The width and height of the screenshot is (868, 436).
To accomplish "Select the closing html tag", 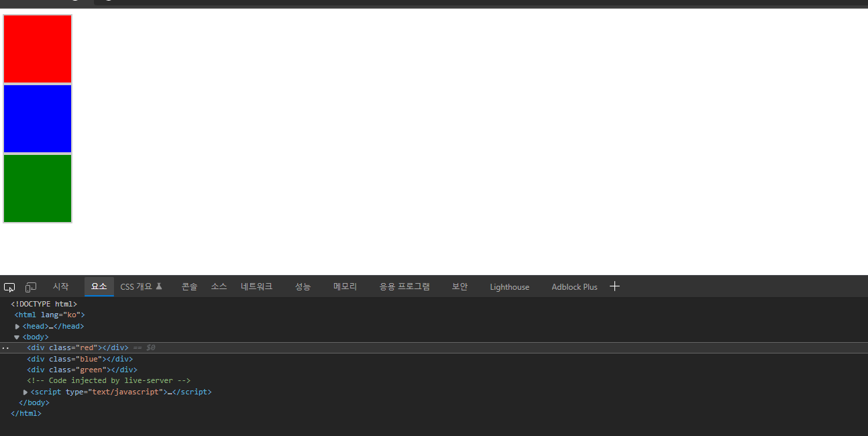I will (26, 414).
